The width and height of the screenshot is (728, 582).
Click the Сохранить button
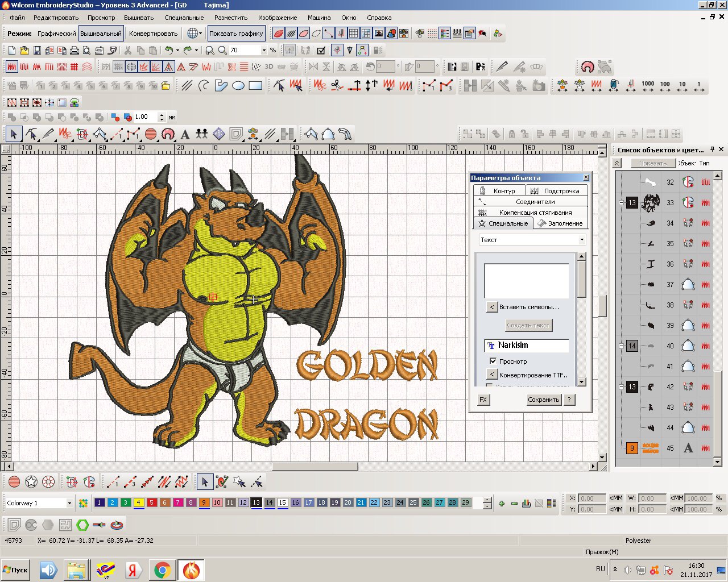click(x=543, y=400)
